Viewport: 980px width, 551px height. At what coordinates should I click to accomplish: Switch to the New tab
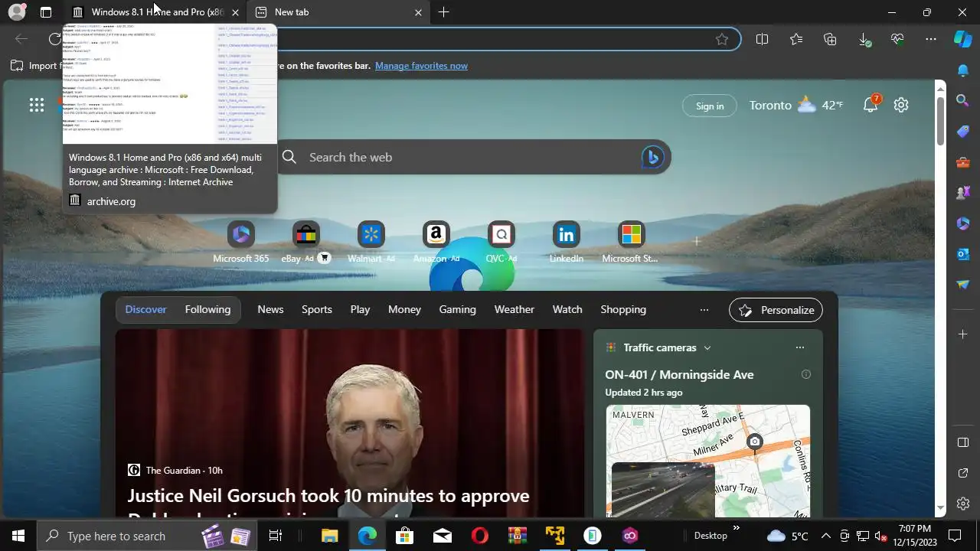(338, 12)
